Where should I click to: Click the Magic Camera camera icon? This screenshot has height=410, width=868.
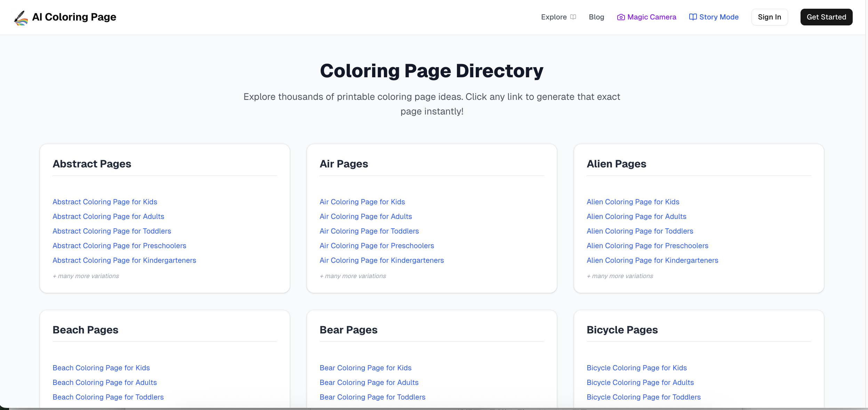coord(621,17)
